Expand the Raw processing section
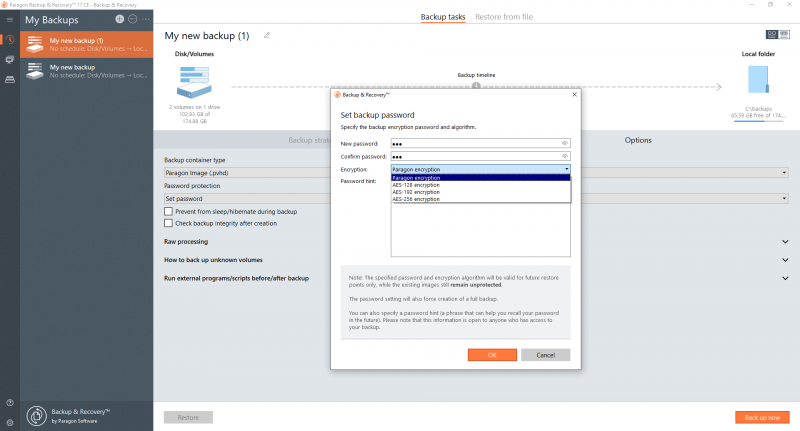 point(785,242)
